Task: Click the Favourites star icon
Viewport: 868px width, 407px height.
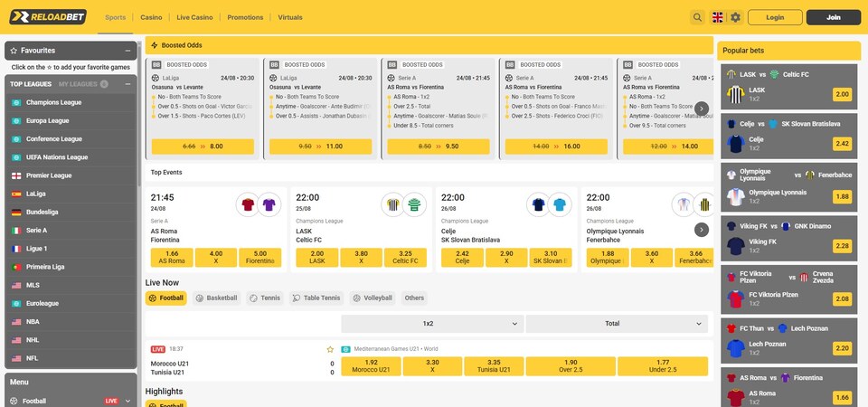Action: pyautogui.click(x=14, y=51)
